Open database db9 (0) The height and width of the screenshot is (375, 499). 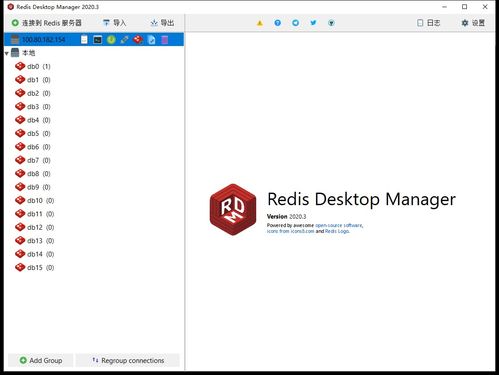[x=33, y=187]
